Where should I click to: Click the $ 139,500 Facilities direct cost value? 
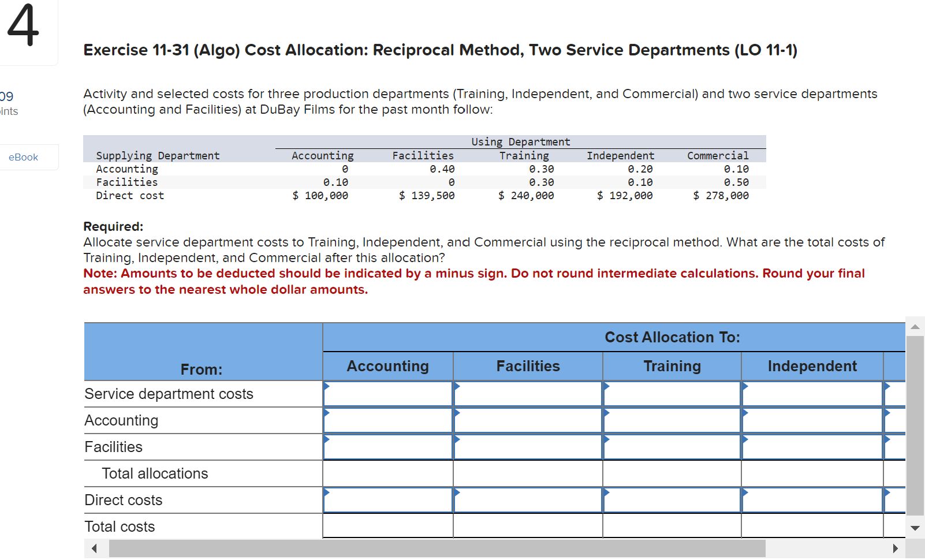(x=427, y=196)
